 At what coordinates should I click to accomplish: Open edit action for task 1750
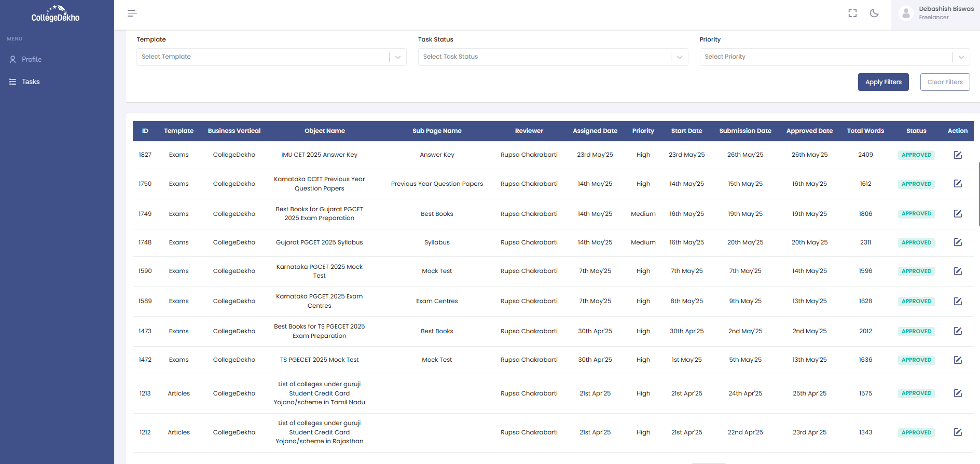[958, 184]
